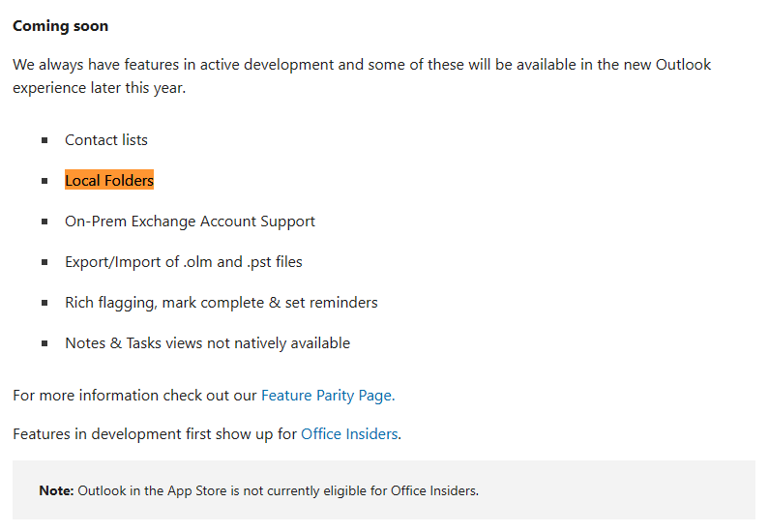
Task: Click the bullet marker beside Local Folders
Action: (x=44, y=181)
